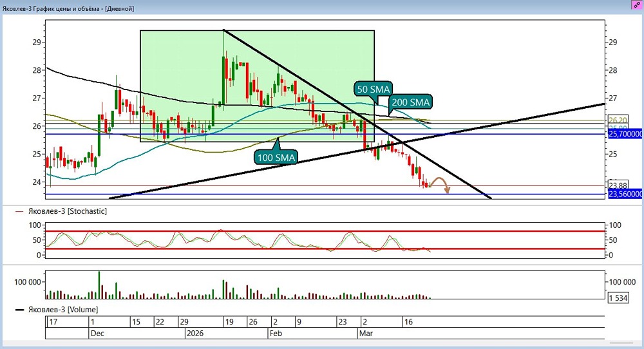Viewport: 644px width, 349px height.
Task: Select the 50 SMA callout label
Action: 374,89
